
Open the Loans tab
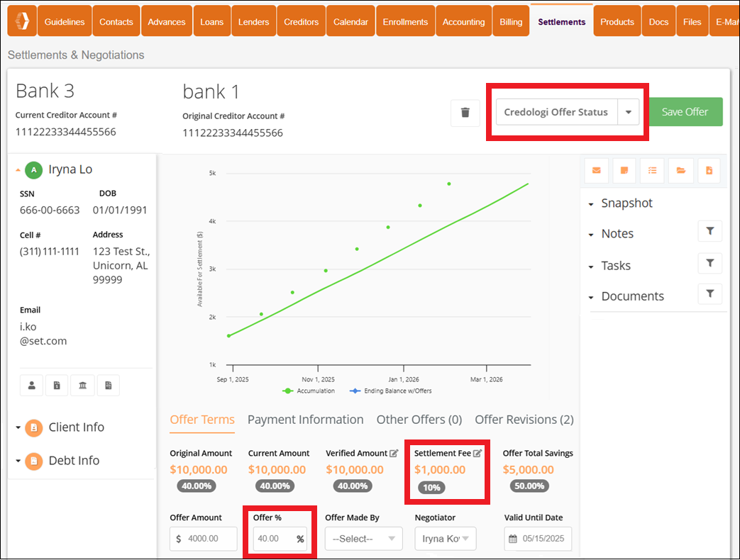point(212,21)
